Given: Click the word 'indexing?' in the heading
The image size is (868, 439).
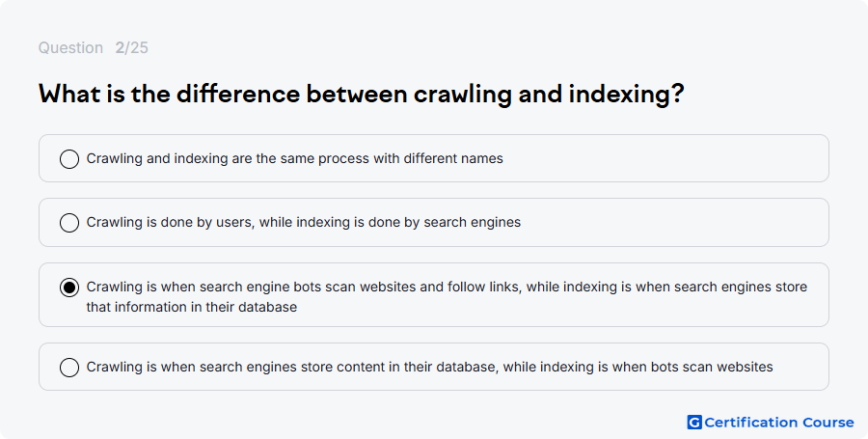Looking at the screenshot, I should (627, 95).
